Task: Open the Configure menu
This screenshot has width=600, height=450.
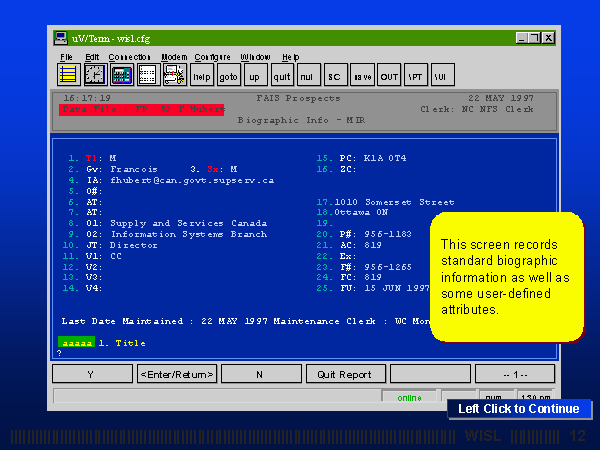Action: coord(212,57)
